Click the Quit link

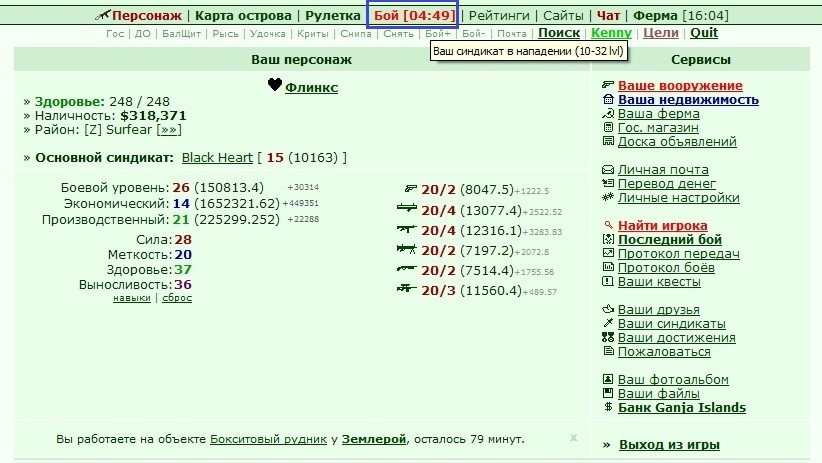704,33
